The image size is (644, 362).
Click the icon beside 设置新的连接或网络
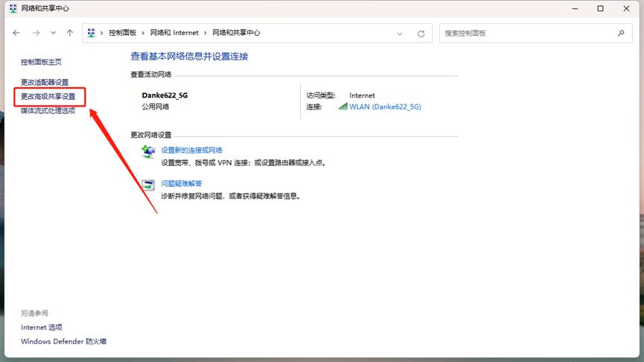(x=148, y=152)
